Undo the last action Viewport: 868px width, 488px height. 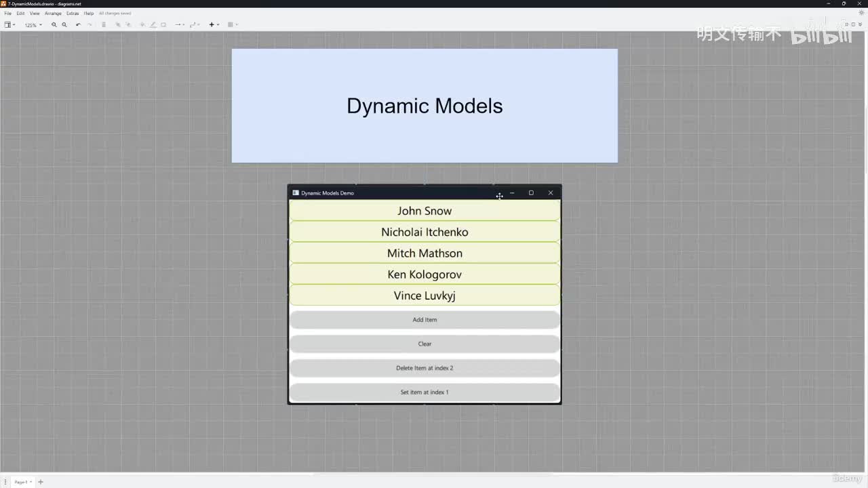pyautogui.click(x=78, y=25)
